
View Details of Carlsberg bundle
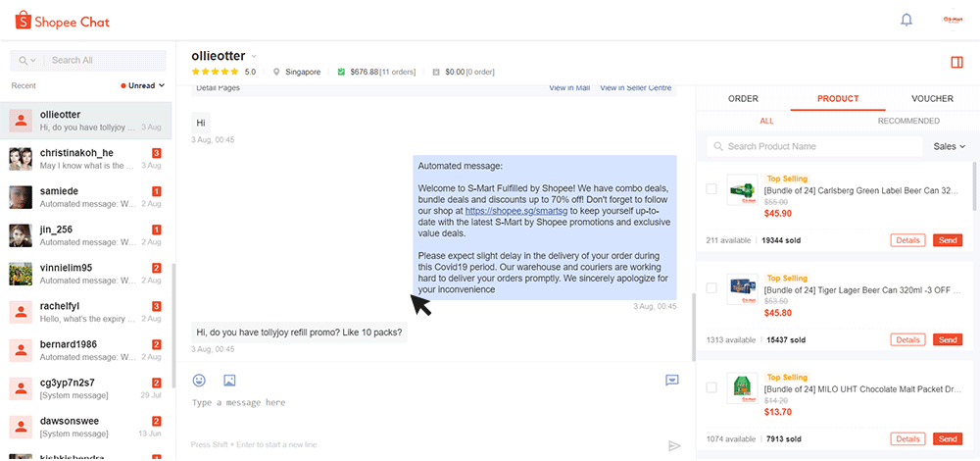pyautogui.click(x=907, y=240)
